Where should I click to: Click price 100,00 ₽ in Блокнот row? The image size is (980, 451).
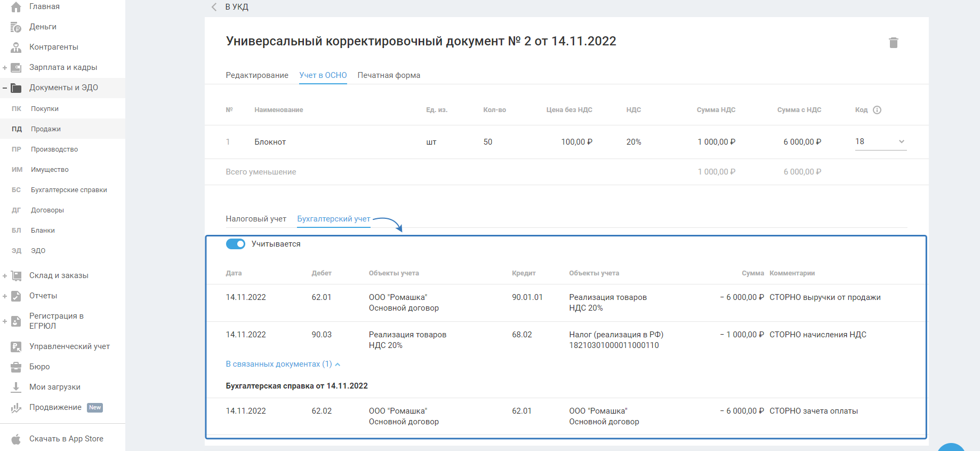click(577, 142)
